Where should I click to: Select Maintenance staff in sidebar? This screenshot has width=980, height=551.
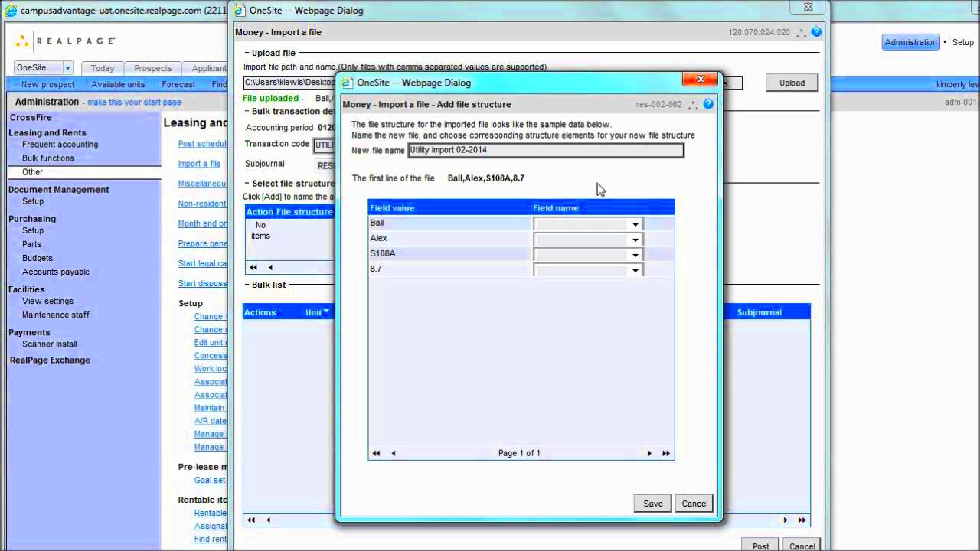pyautogui.click(x=56, y=315)
